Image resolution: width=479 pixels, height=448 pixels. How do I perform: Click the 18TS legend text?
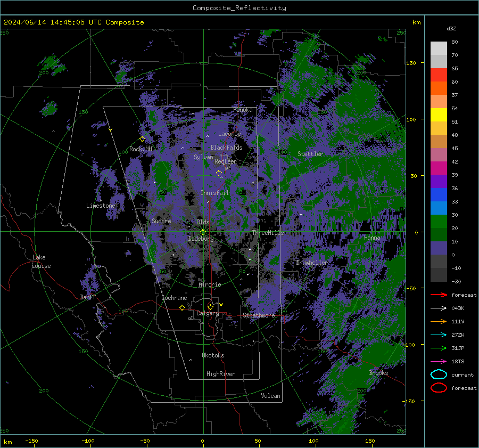click(x=458, y=362)
